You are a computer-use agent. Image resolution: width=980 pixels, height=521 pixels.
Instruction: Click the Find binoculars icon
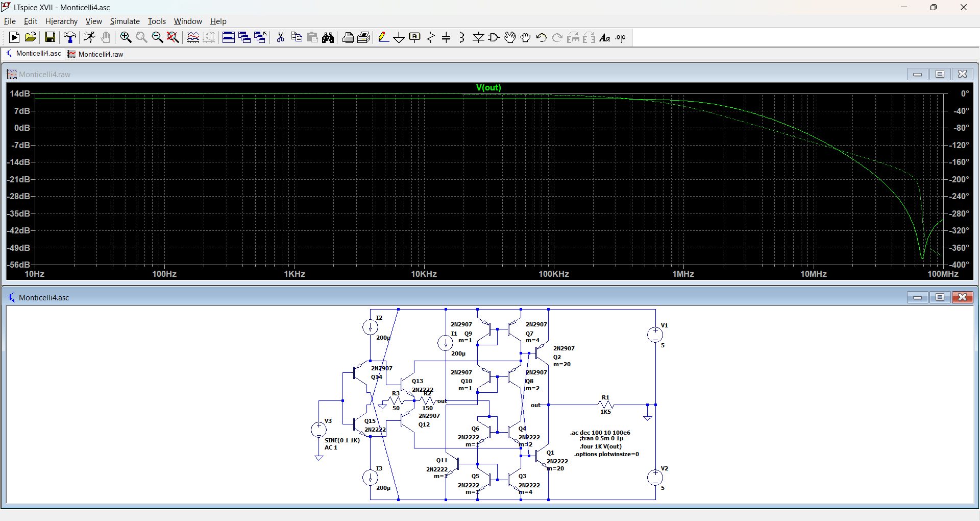(x=328, y=37)
